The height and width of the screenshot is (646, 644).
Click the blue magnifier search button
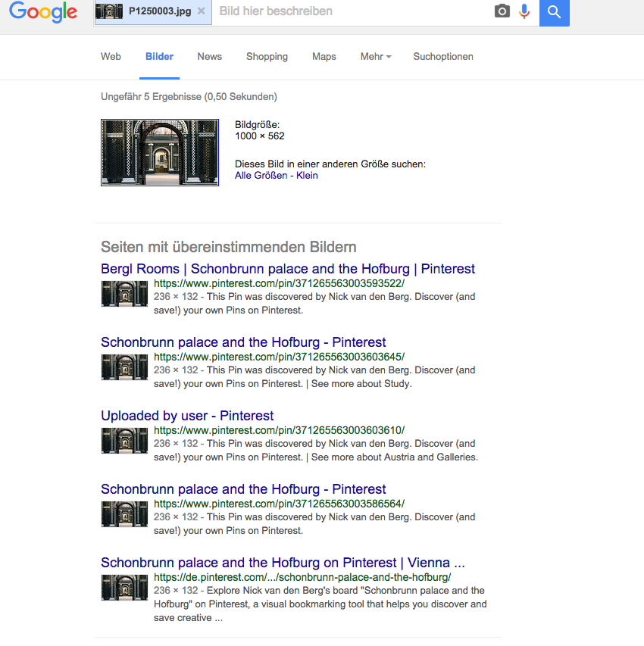tap(554, 12)
